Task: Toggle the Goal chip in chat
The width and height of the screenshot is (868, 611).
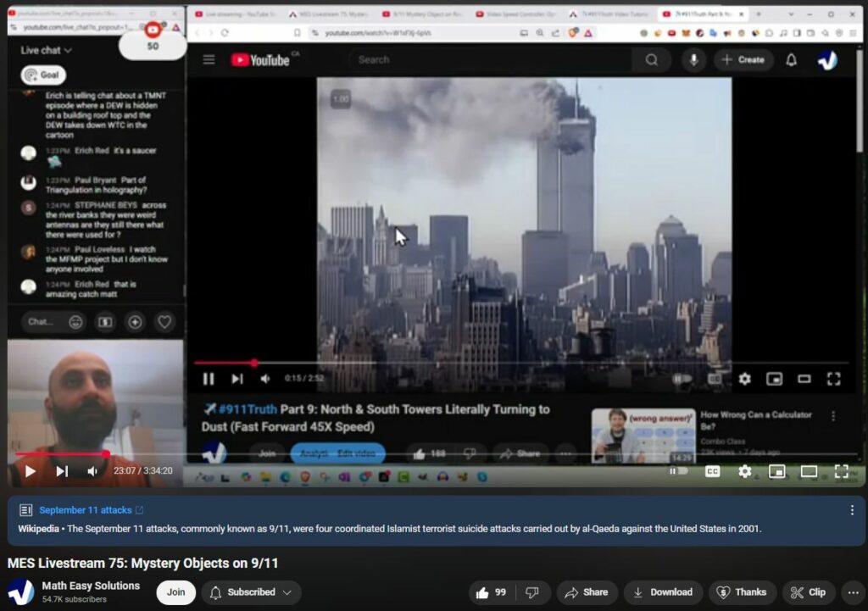Action: [x=43, y=75]
